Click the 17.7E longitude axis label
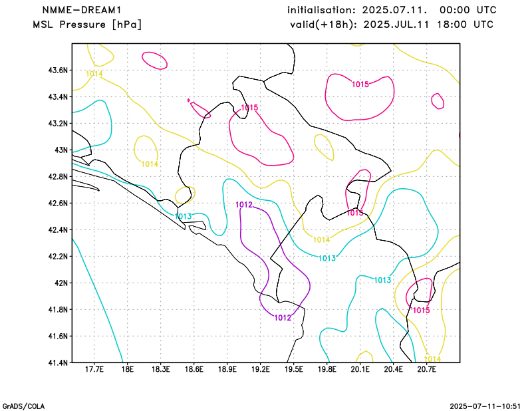 click(x=94, y=369)
